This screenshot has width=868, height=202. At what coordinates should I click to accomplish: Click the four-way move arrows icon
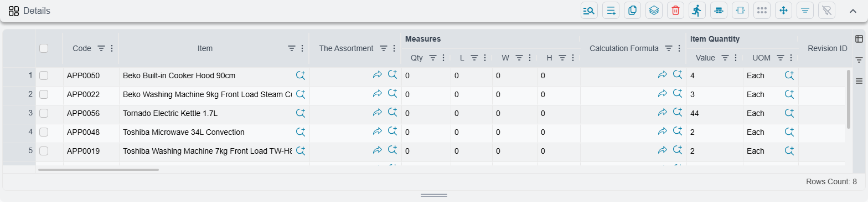783,10
